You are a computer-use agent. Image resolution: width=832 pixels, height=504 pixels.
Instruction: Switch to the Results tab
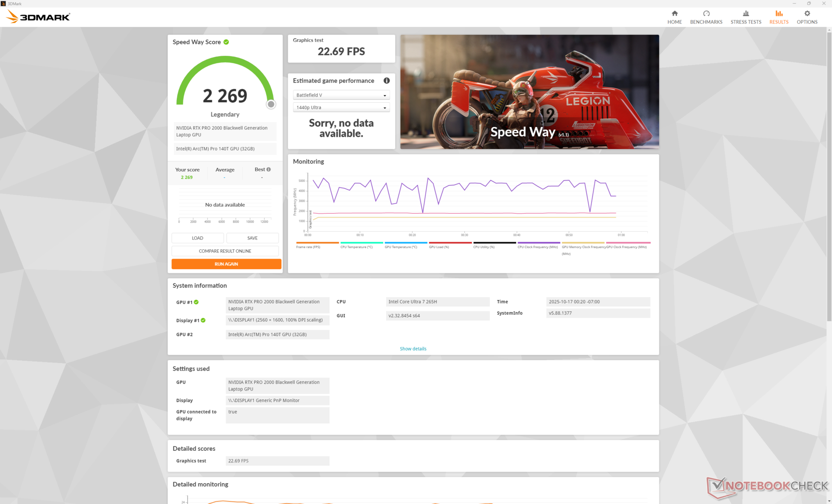click(x=778, y=17)
